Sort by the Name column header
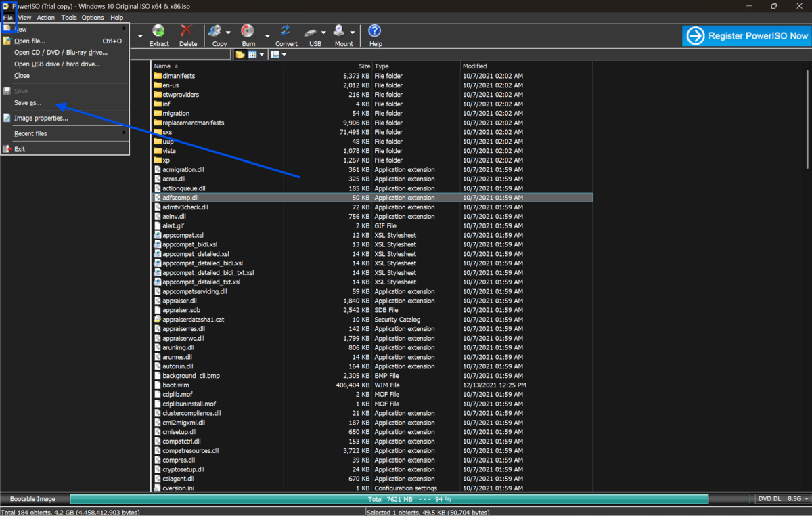Screen dimensions: 812x516 [x=218, y=66]
